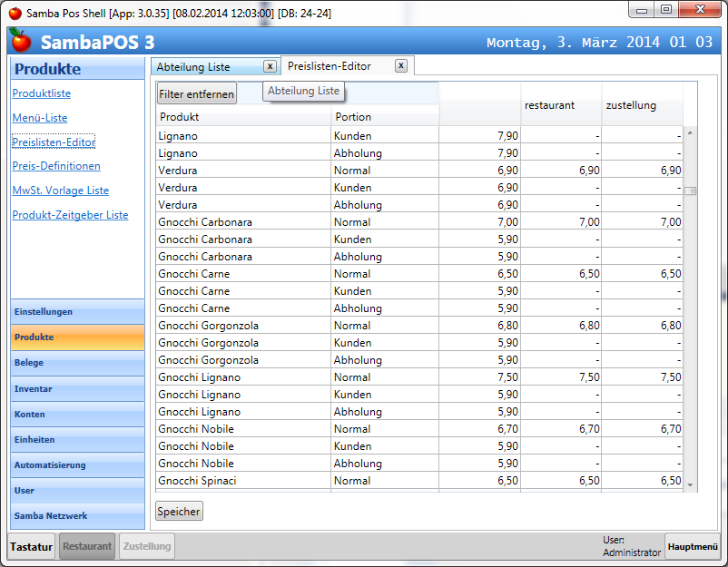Edit the Verdura Normal restaurant price cell
Viewport: 728px width, 567px height.
(561, 171)
